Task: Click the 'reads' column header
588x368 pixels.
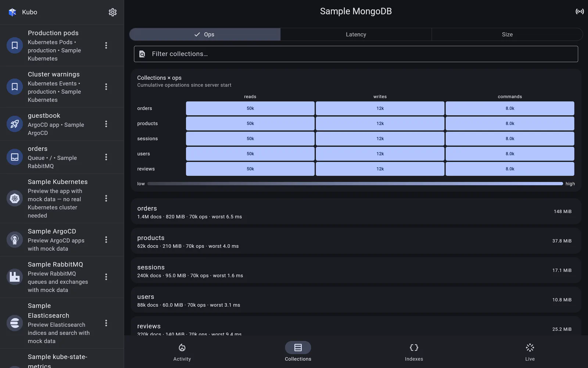Action: 250,97
